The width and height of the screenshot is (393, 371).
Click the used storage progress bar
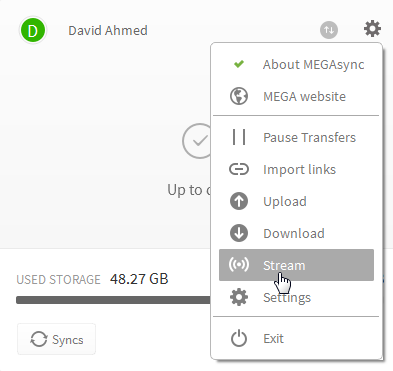tap(113, 300)
